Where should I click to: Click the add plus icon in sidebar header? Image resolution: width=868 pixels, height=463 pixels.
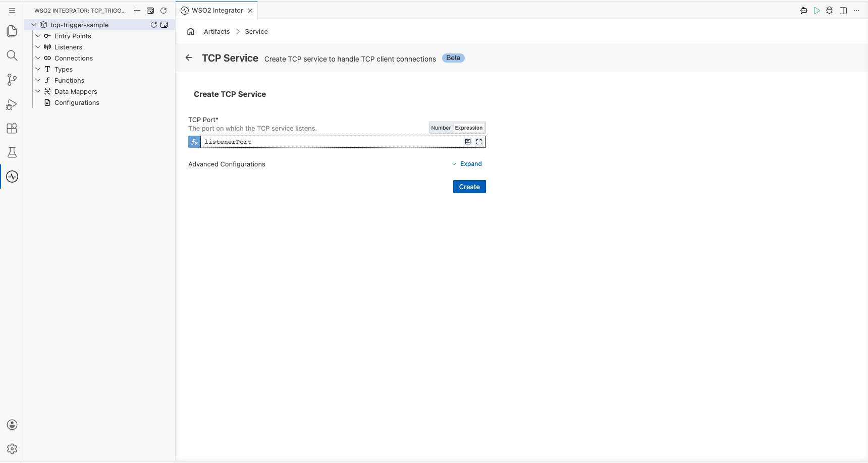(137, 10)
